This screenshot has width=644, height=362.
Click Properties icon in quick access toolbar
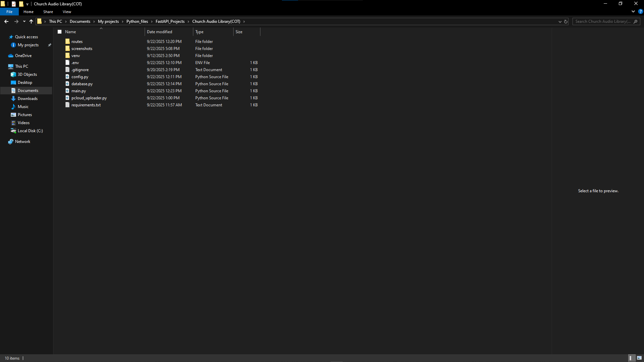pos(14,4)
